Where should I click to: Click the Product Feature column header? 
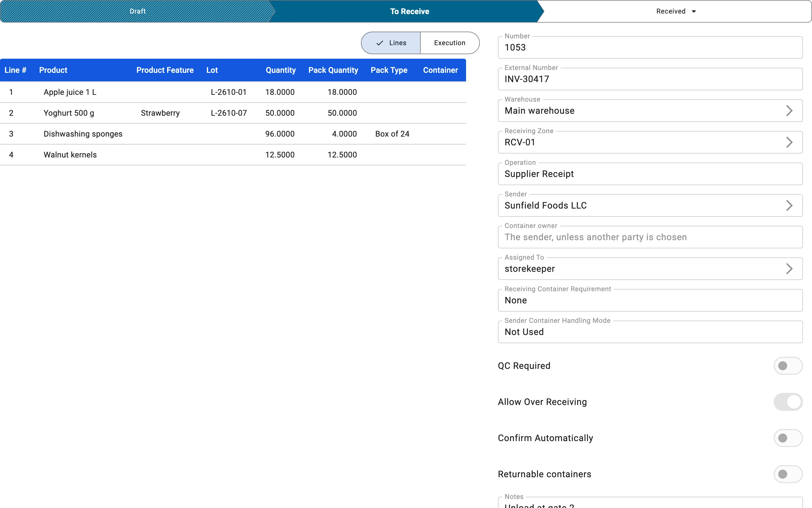165,70
